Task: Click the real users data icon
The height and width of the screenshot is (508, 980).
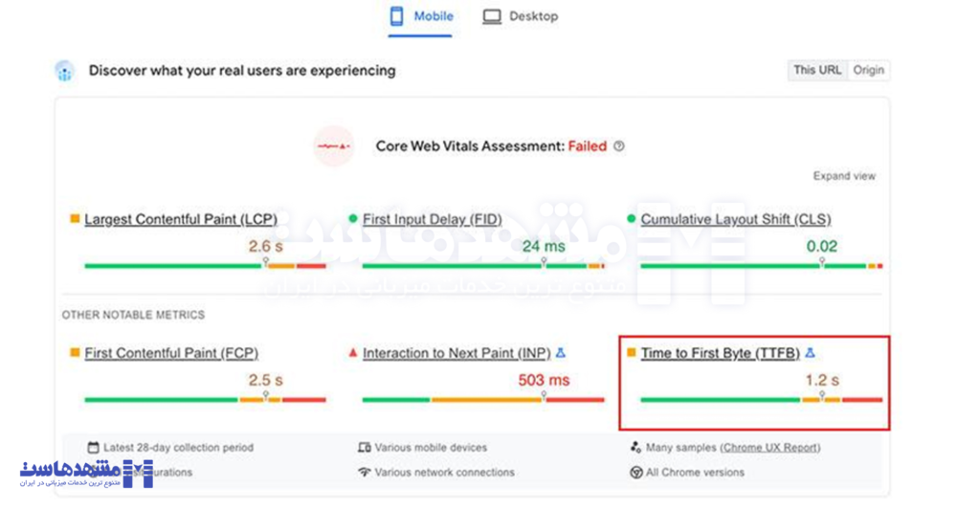Action: (x=65, y=71)
